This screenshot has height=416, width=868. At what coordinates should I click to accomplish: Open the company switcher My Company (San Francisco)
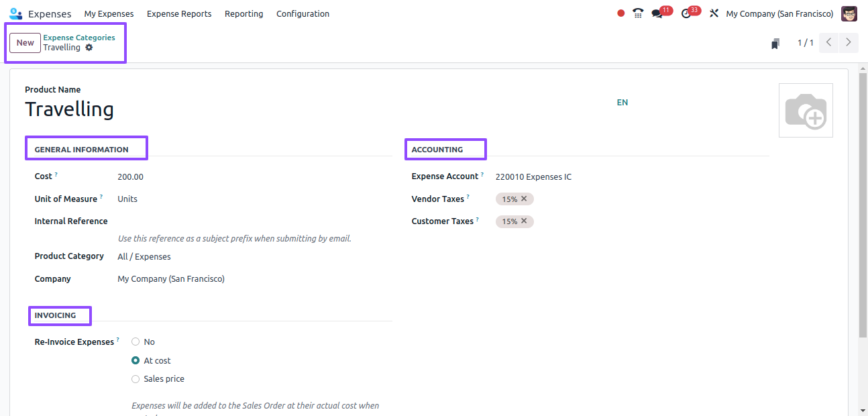[x=779, y=13]
